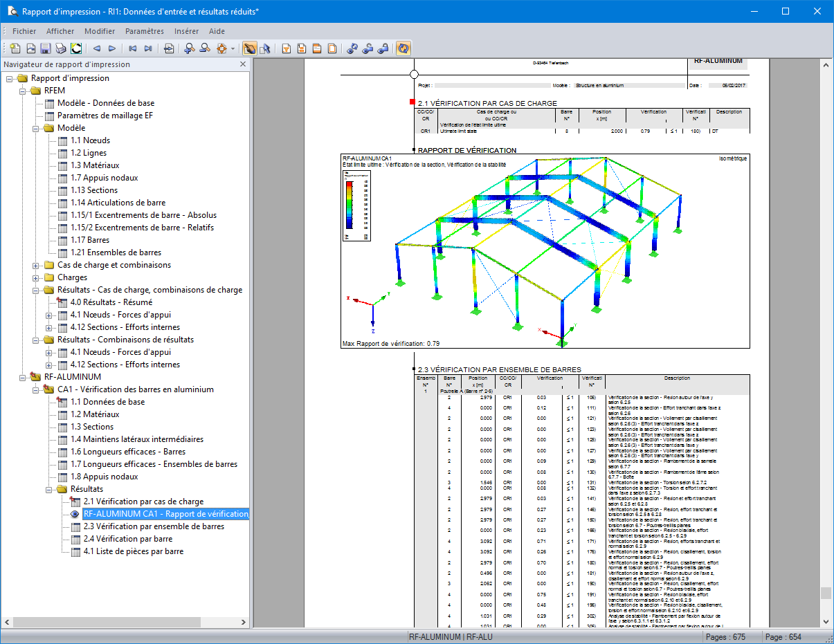The height and width of the screenshot is (644, 834).
Task: Click the vertical scrollbar down arrow
Action: 825,622
